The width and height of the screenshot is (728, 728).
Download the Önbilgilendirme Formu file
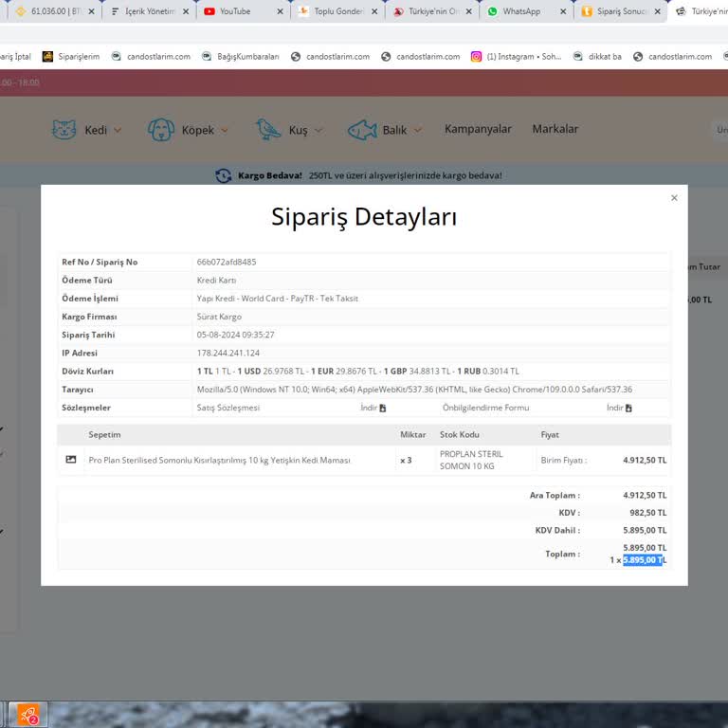pos(619,408)
